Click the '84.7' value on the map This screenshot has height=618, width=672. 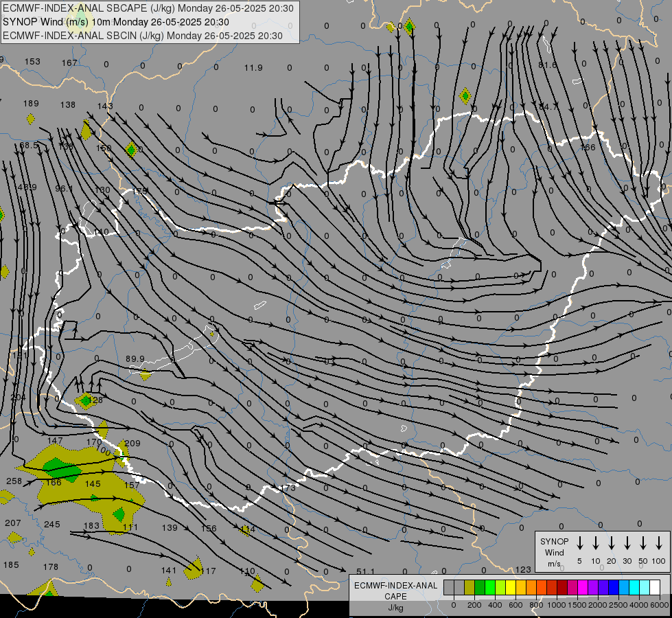coord(548,107)
